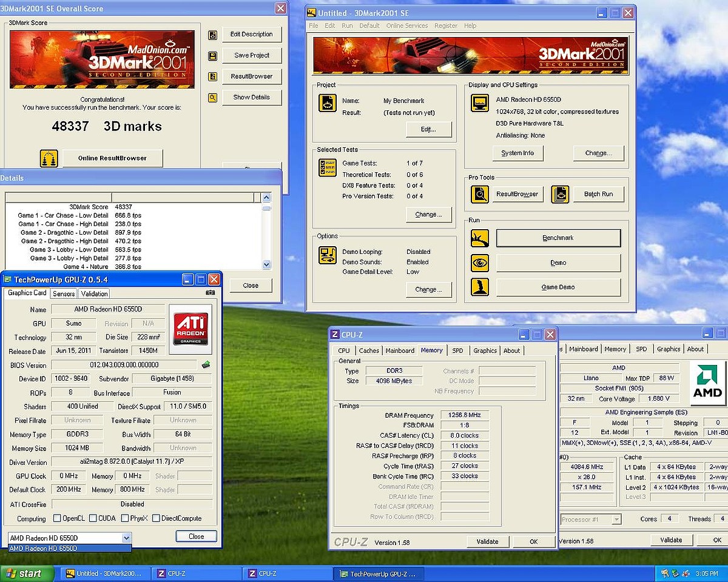Click the Benchmark run icon
Image resolution: width=728 pixels, height=582 pixels.
tap(480, 238)
